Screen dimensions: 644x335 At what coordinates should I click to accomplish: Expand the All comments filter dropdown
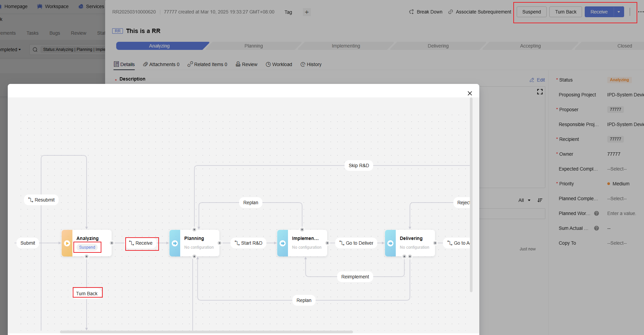pos(524,200)
